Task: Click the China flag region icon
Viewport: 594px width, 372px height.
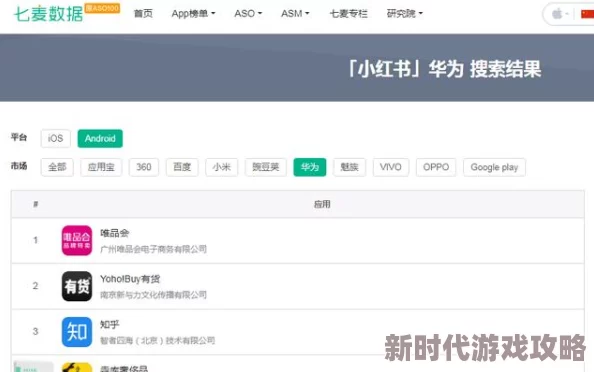Action: (x=588, y=14)
